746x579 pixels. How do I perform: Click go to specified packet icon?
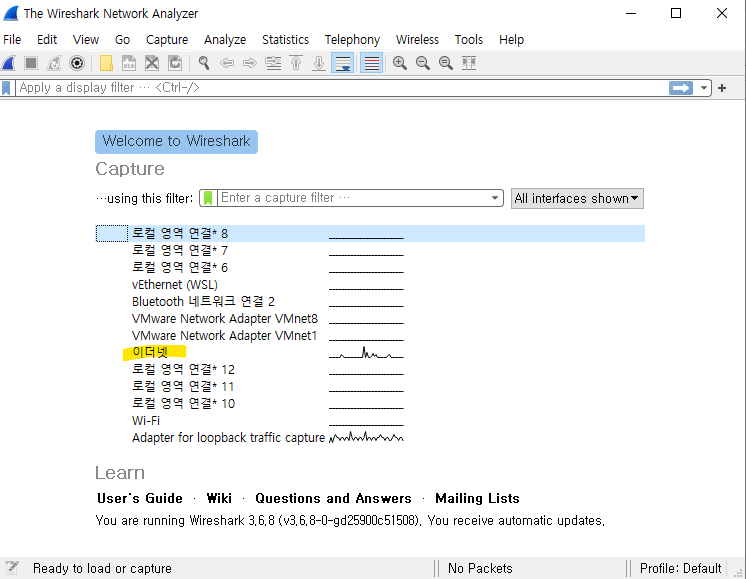273,63
